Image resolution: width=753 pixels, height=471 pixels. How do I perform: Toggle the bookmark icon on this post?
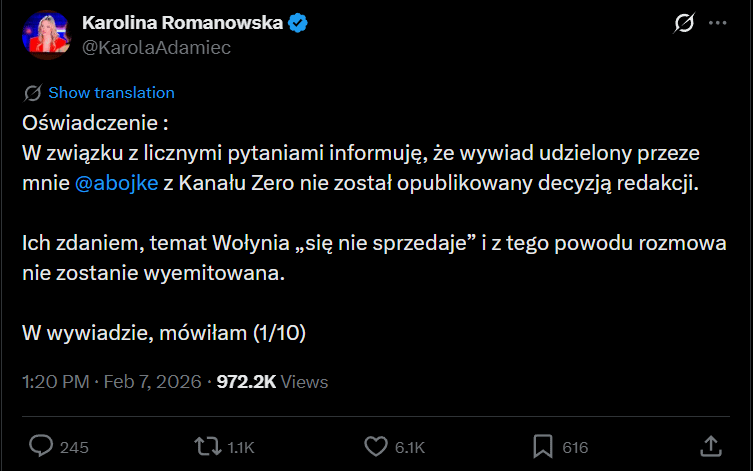543,446
